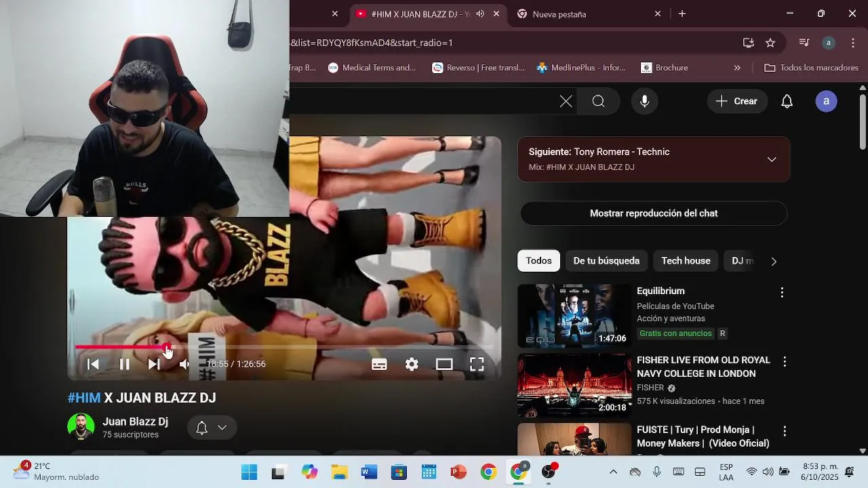
Task: Open Word from taskbar
Action: [x=369, y=472]
